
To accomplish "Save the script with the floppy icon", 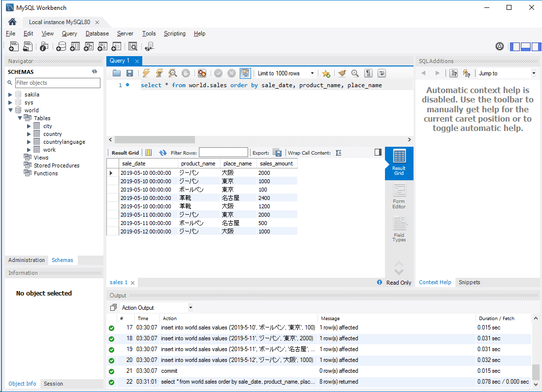I will [x=129, y=73].
